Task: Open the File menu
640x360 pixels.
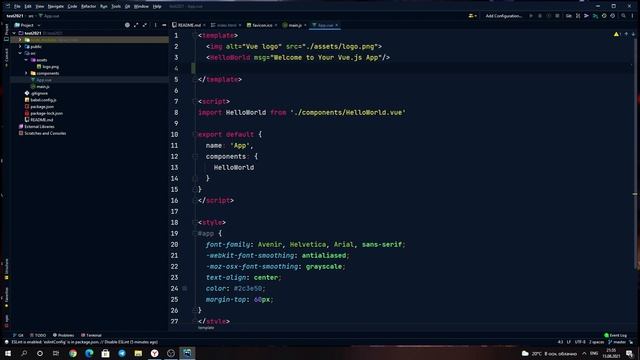Action: coord(17,7)
